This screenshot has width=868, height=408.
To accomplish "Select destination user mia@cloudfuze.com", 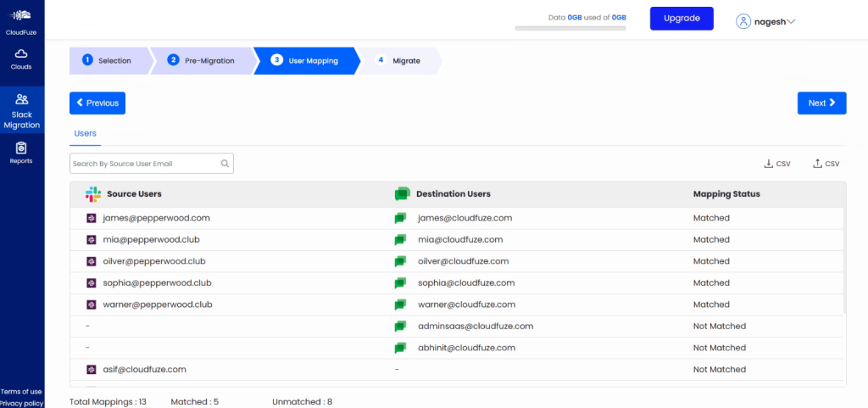I will 460,240.
